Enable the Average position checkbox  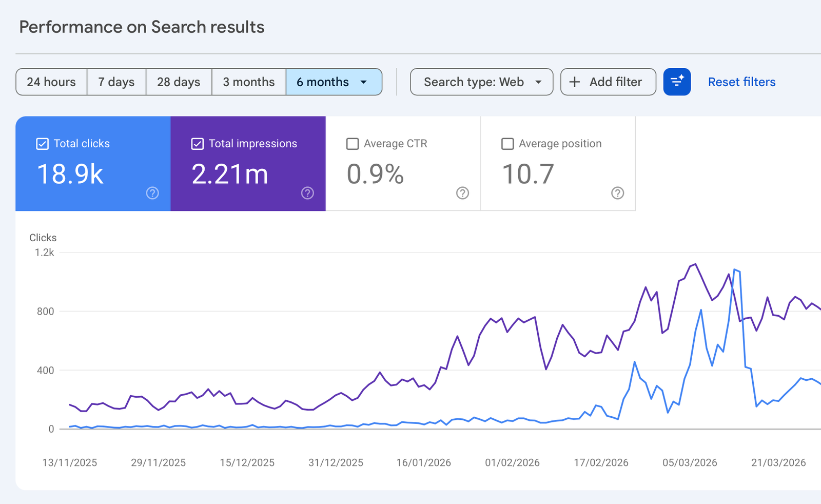507,144
